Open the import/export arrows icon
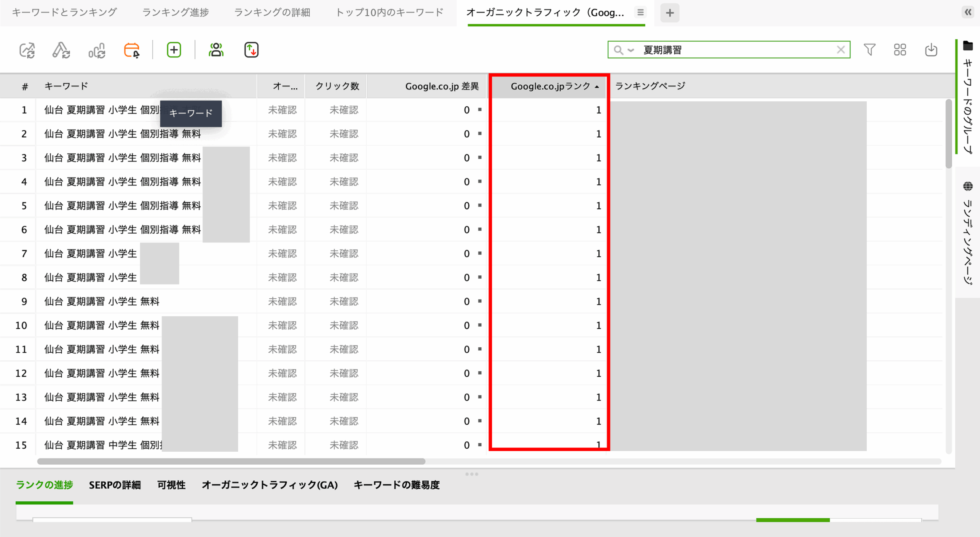Image resolution: width=980 pixels, height=537 pixels. pyautogui.click(x=251, y=49)
